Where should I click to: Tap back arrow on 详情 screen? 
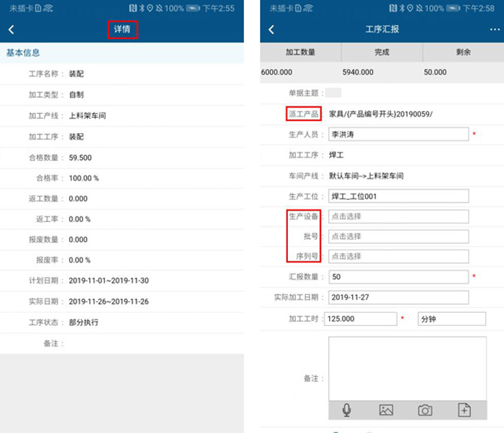[x=12, y=29]
